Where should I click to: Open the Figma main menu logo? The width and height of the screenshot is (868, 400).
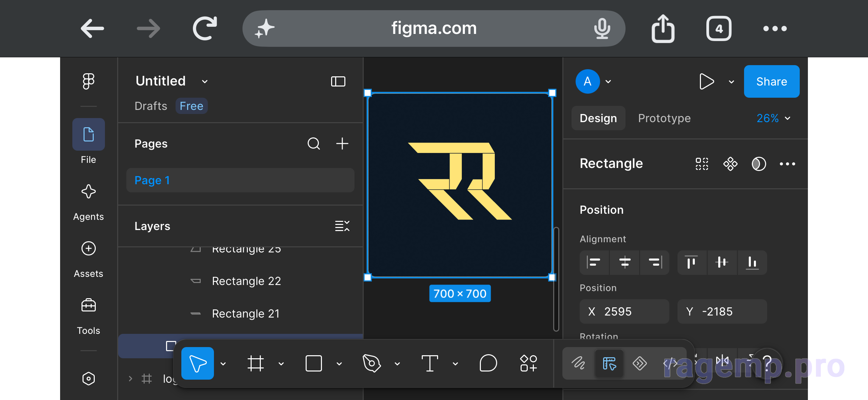click(88, 81)
